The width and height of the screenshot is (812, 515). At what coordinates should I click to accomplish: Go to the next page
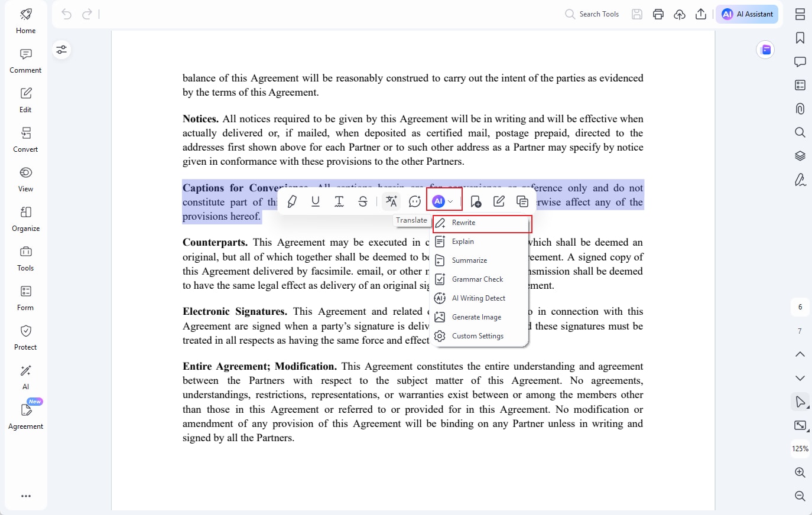point(800,378)
